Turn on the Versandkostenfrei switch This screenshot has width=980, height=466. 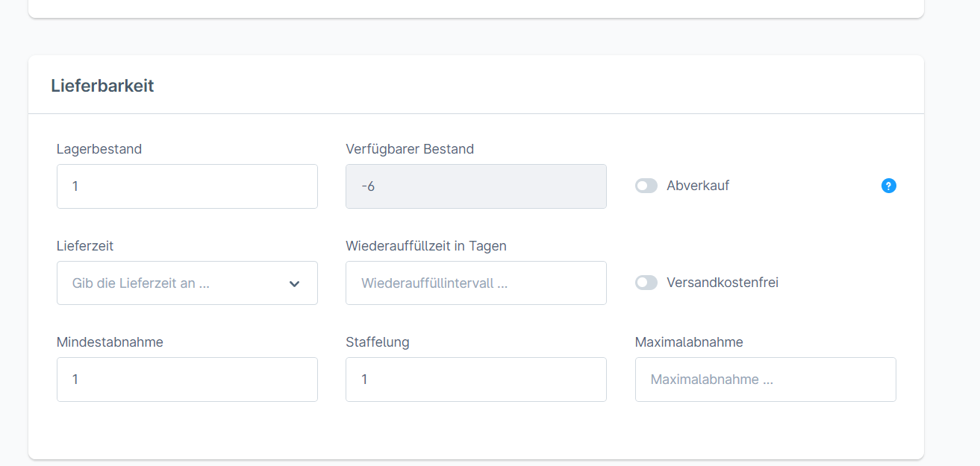pyautogui.click(x=646, y=283)
